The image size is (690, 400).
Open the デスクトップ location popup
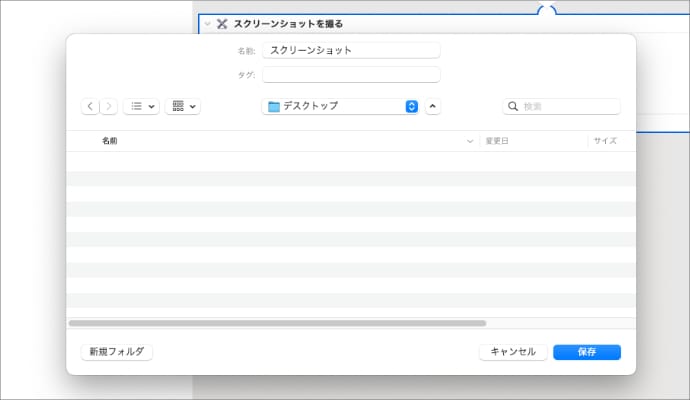tap(340, 106)
